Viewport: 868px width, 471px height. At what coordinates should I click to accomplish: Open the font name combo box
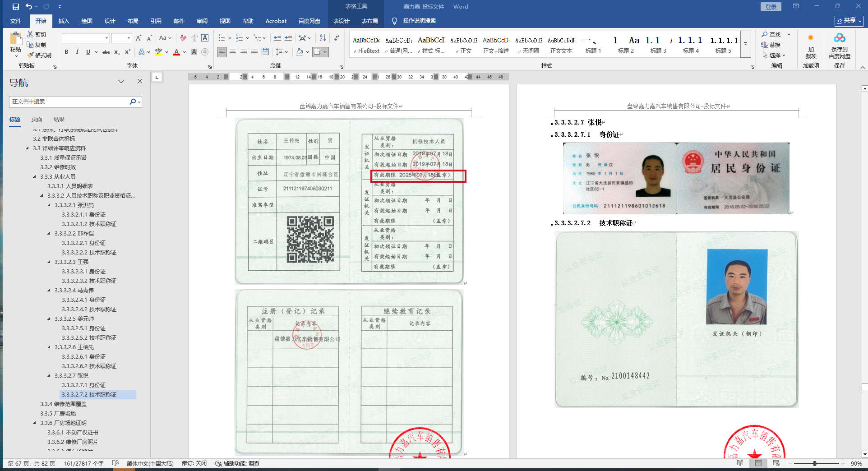[86, 38]
